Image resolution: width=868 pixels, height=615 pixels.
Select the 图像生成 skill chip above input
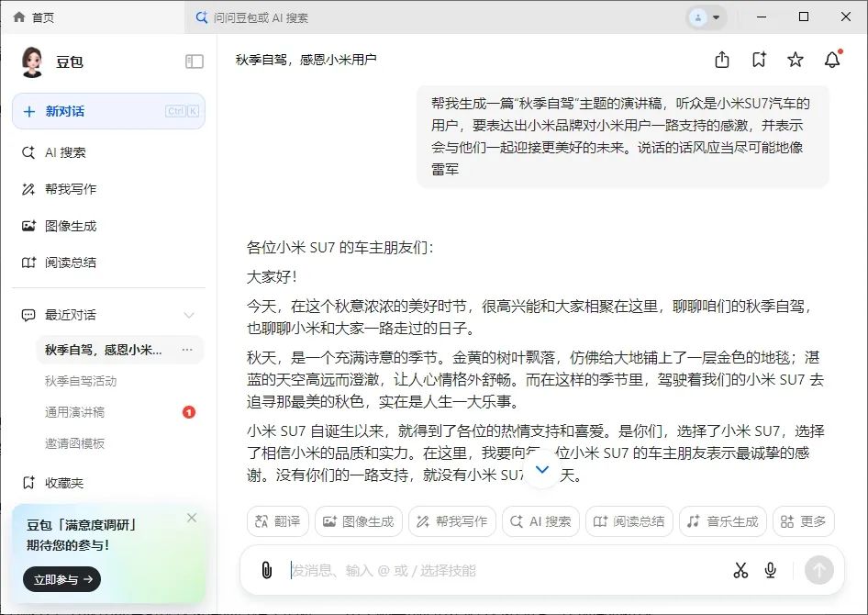pyautogui.click(x=359, y=521)
